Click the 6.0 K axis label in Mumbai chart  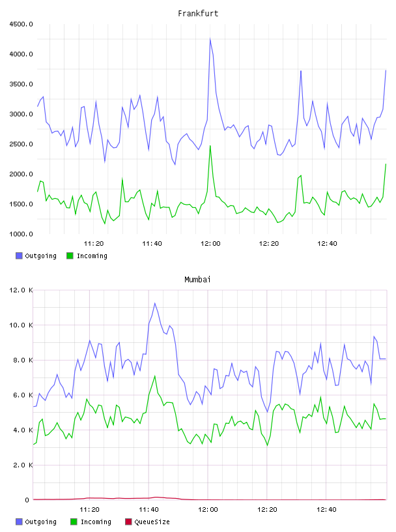(x=23, y=395)
